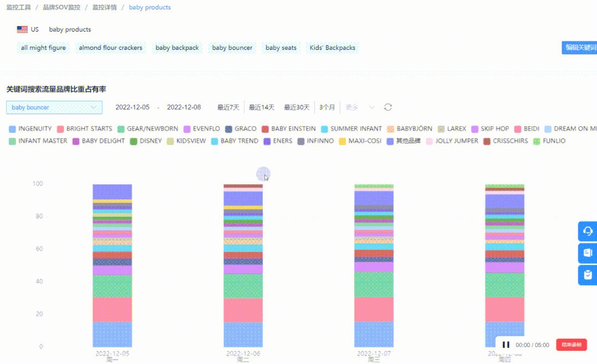Toggle DISNEY legend entry

click(x=146, y=141)
